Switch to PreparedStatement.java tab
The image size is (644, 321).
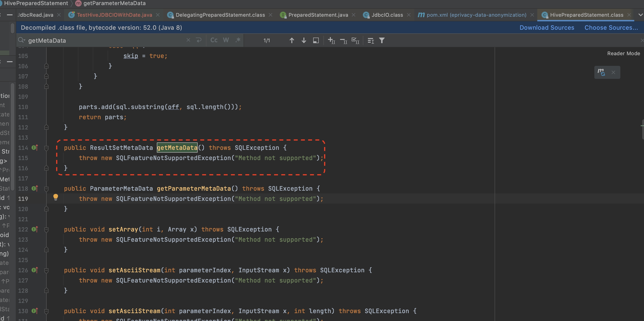coord(318,15)
